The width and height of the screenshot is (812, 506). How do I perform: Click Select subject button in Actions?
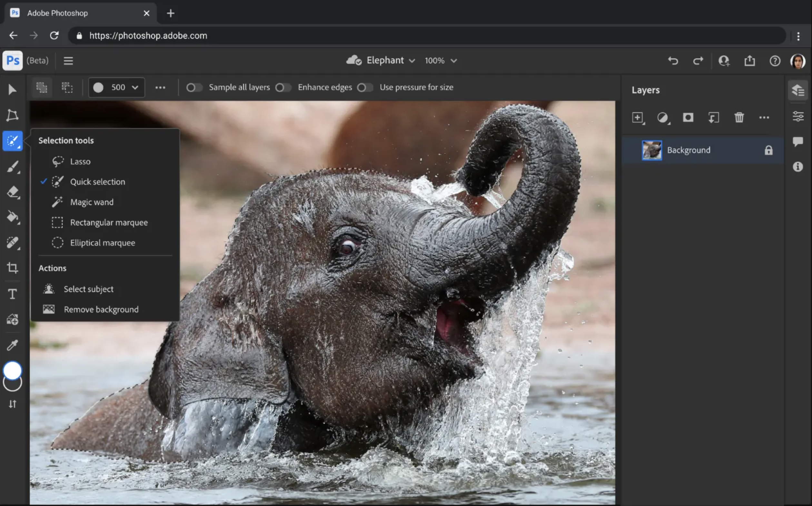89,288
